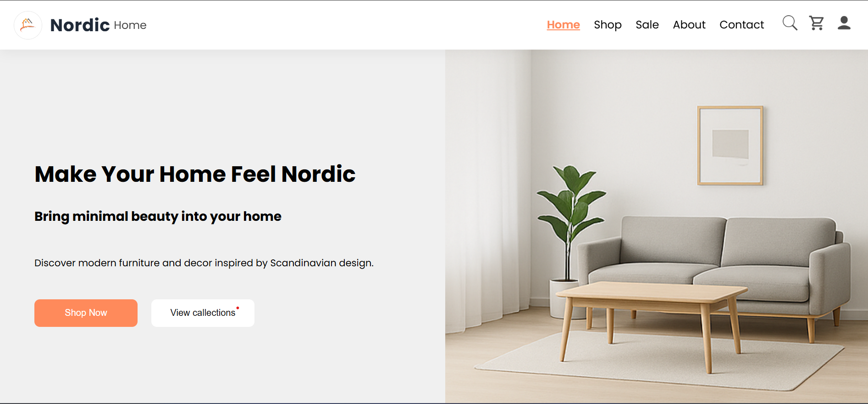
Task: Go to the Home menu item
Action: [x=563, y=25]
